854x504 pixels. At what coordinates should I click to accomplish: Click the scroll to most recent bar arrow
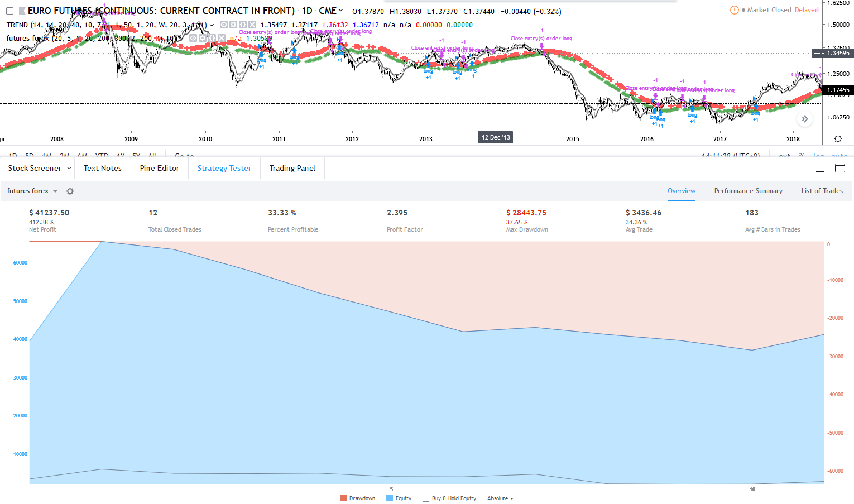(804, 119)
